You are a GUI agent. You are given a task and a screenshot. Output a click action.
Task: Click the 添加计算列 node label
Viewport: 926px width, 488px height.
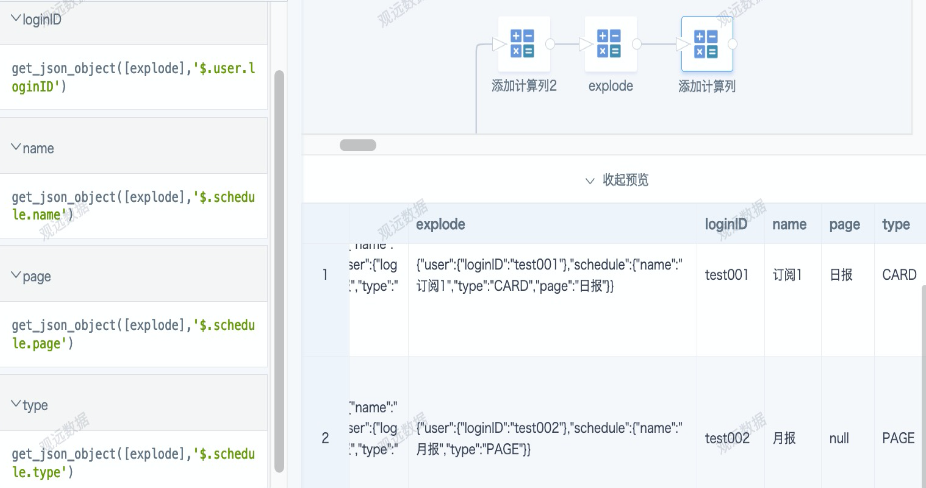tap(707, 86)
